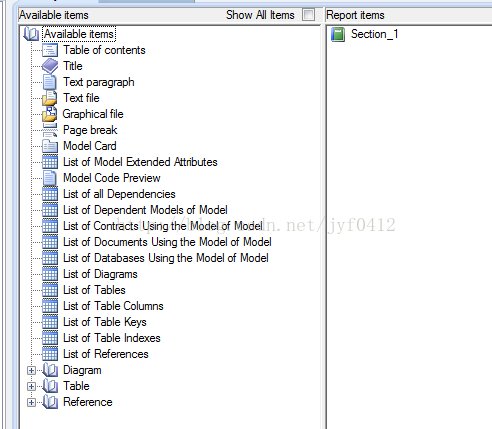Click the List of References grid icon

pos(50,354)
